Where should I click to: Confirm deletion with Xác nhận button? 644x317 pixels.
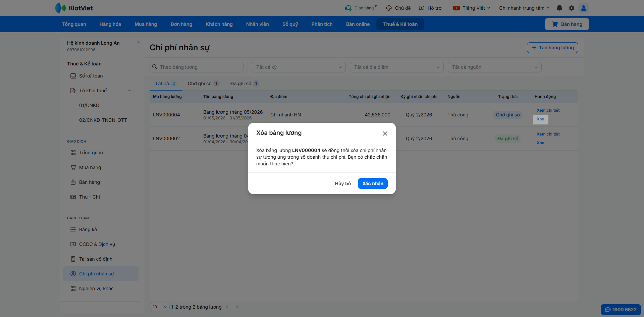click(x=373, y=183)
